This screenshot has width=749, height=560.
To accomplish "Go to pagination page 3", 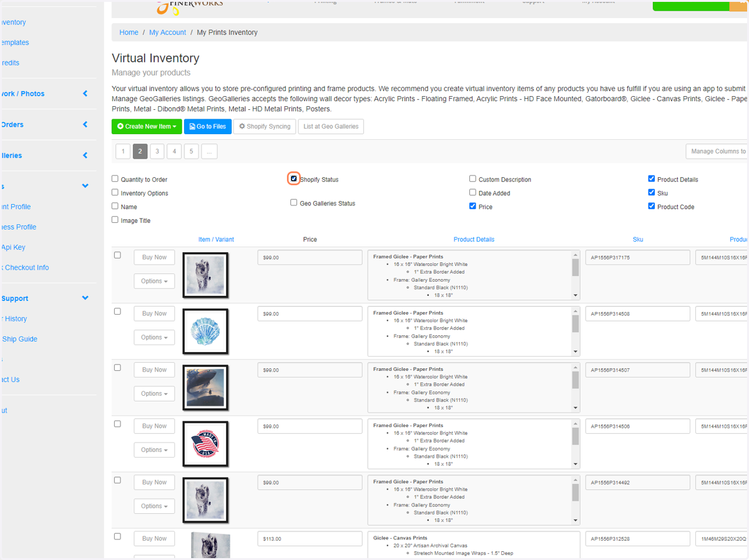I will point(157,151).
